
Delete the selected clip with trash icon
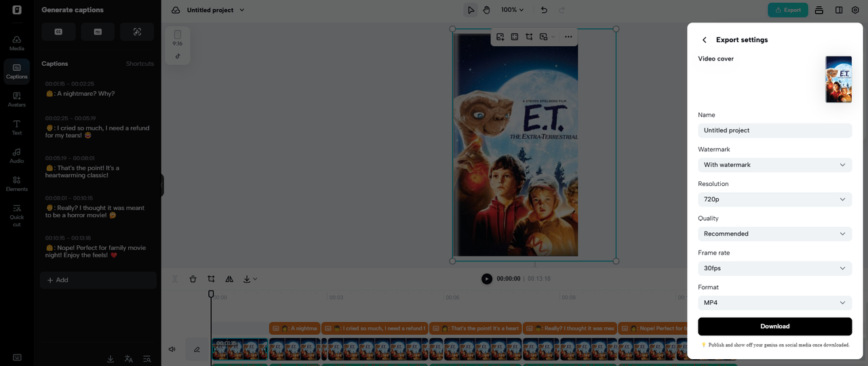coord(193,279)
